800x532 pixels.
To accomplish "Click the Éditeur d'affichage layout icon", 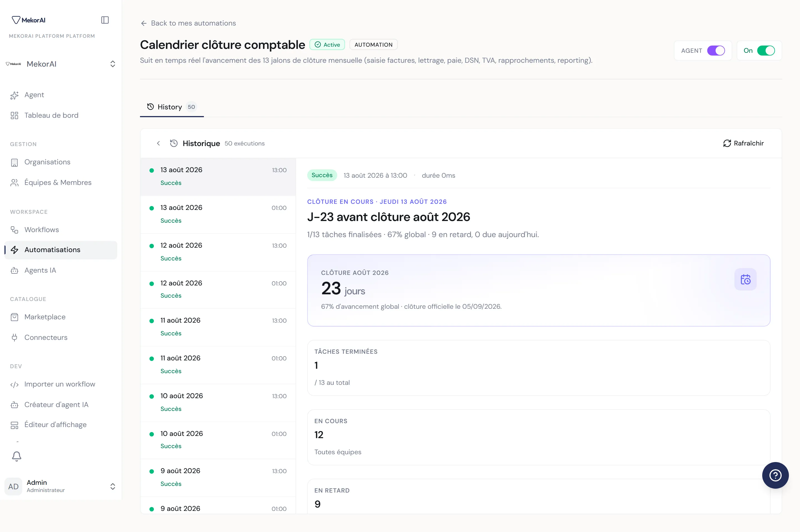I will (x=14, y=425).
